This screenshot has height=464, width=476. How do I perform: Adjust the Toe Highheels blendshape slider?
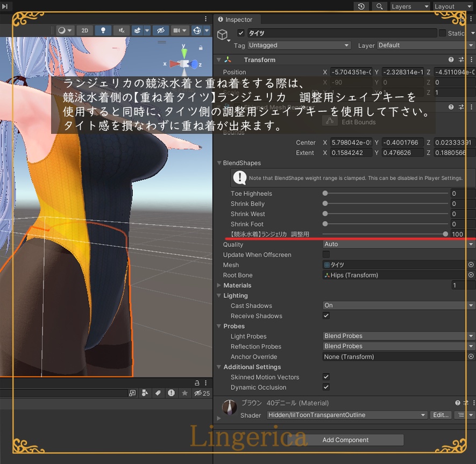(386, 193)
